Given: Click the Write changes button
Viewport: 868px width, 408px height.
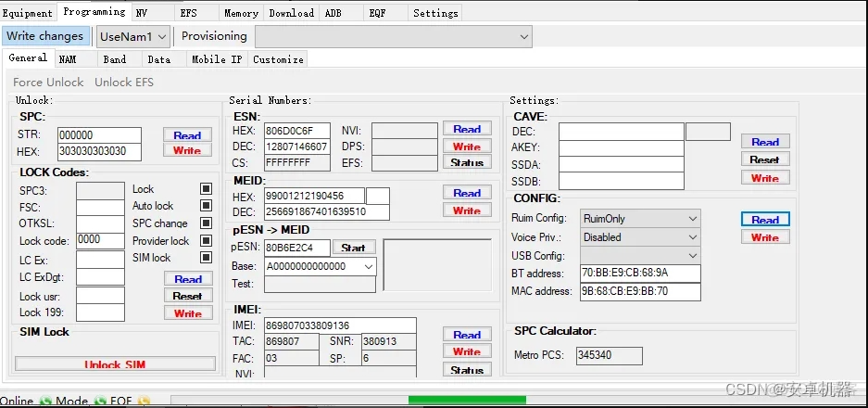Looking at the screenshot, I should pyautogui.click(x=44, y=36).
